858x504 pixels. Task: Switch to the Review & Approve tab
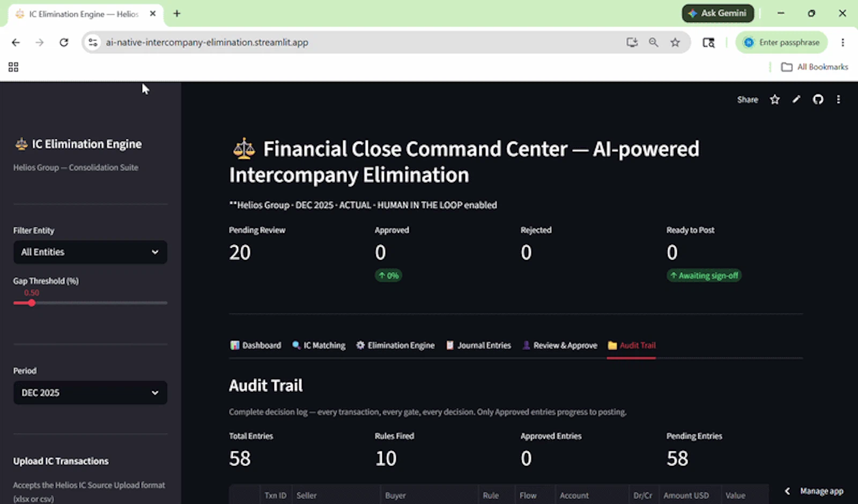click(x=559, y=345)
